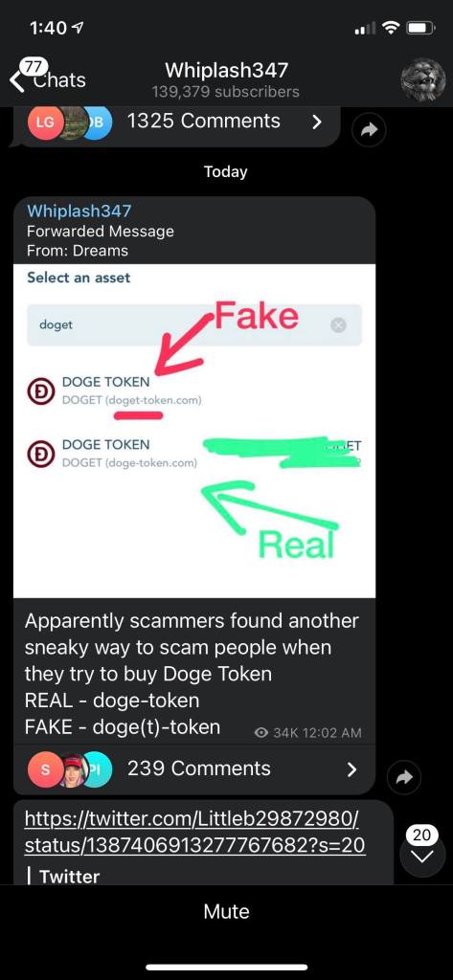Screen dimensions: 453x980
Task: Open the 1325 Comments thread chevron
Action: (317, 122)
